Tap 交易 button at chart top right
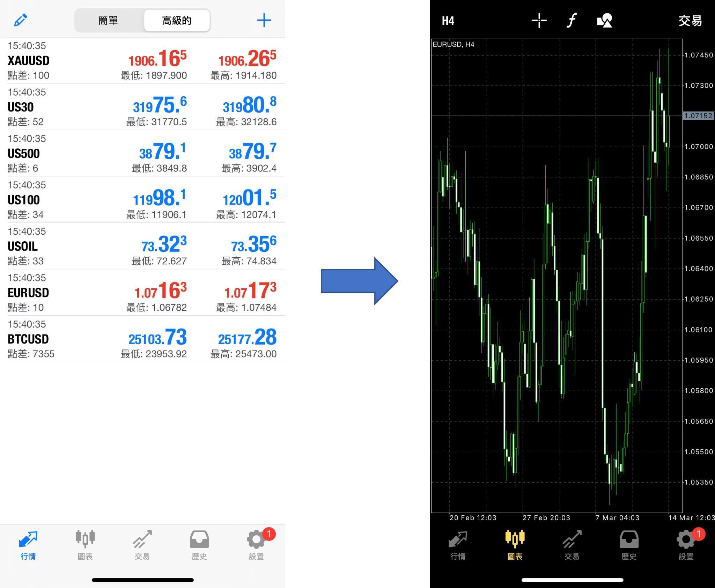715x588 pixels. tap(690, 21)
